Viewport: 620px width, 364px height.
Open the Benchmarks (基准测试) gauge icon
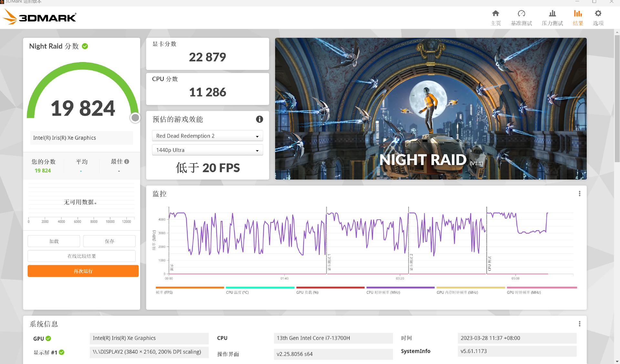coord(521,14)
